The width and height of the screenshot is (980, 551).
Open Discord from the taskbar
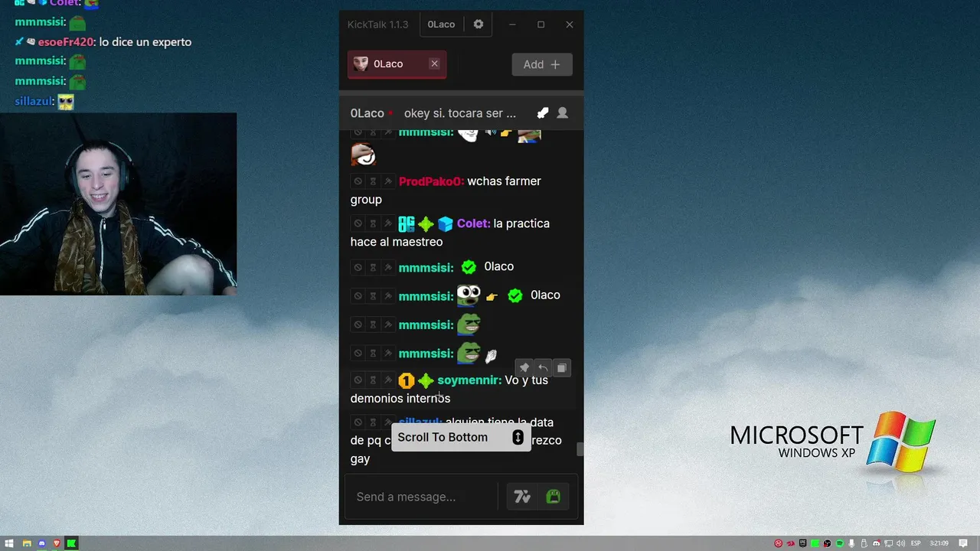tap(41, 543)
